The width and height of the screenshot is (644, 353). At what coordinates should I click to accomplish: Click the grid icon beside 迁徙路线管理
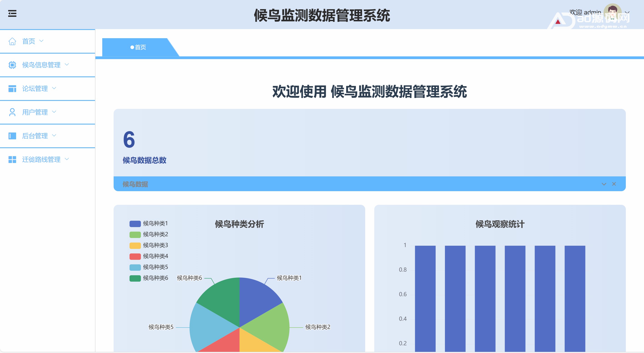coord(12,160)
